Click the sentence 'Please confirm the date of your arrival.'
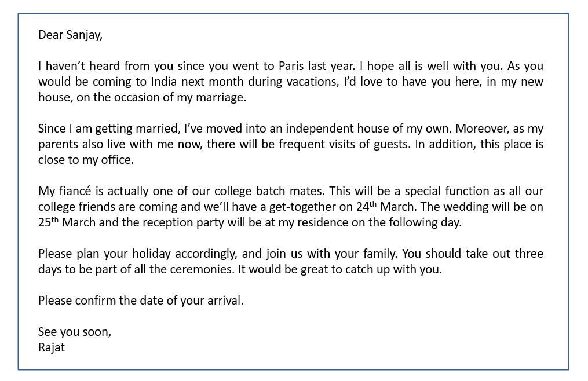588x381 pixels. [x=141, y=301]
